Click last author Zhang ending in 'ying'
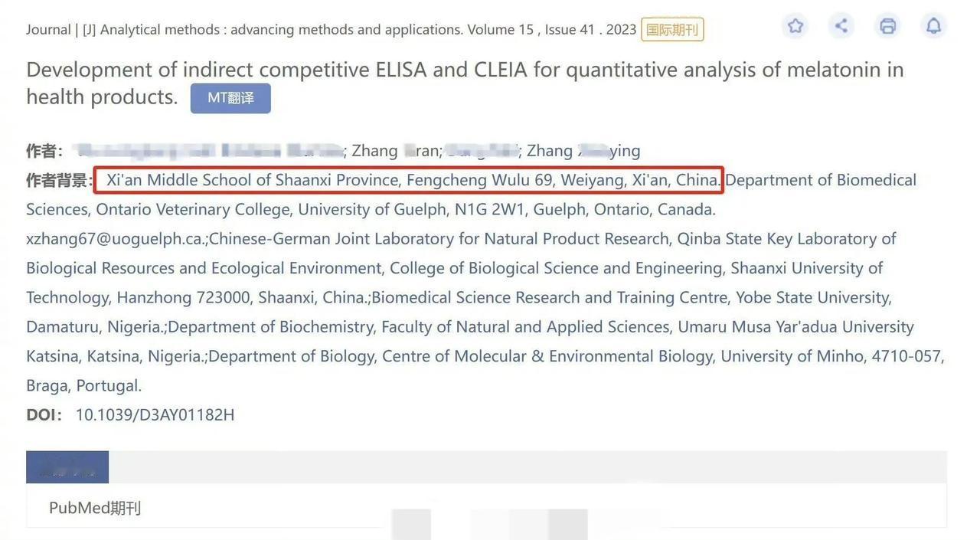Viewport: 980px width, 540px height. [583, 151]
